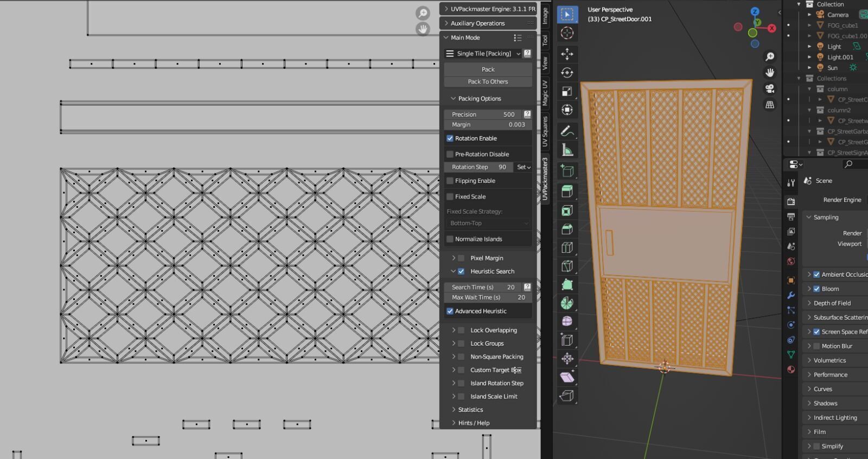Choose the Inset Faces tool
This screenshot has width=868, height=459.
pos(567,211)
